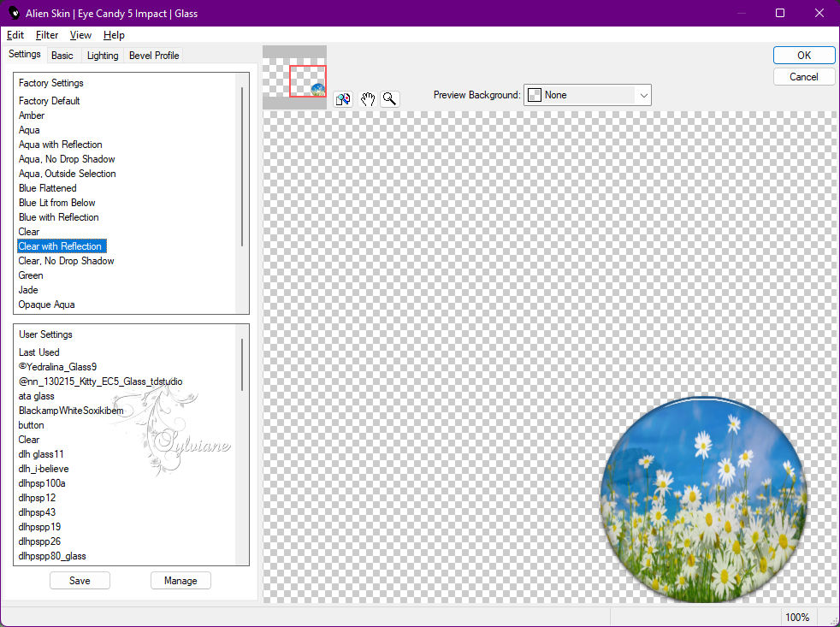The height and width of the screenshot is (627, 840).
Task: Select the Jade preset
Action: click(x=28, y=289)
